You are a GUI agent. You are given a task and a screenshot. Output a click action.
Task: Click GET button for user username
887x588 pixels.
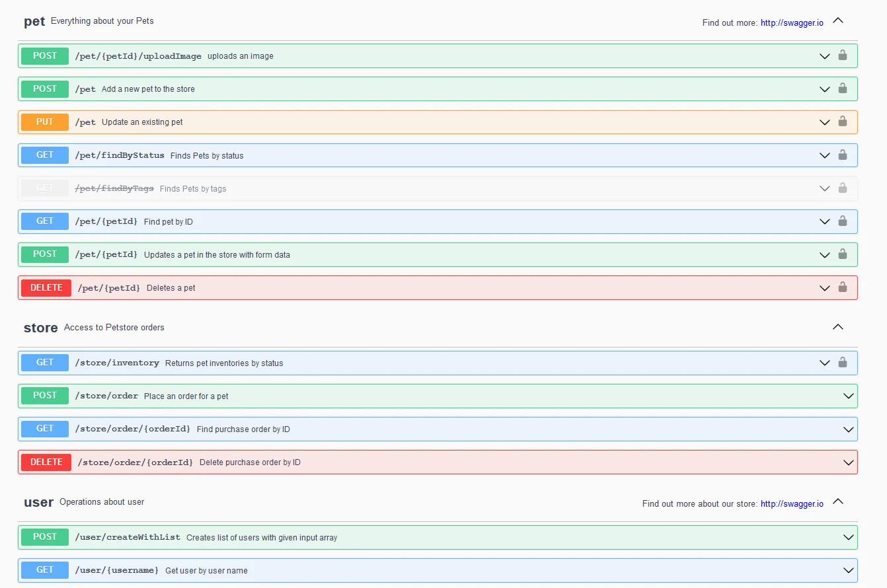pos(45,570)
